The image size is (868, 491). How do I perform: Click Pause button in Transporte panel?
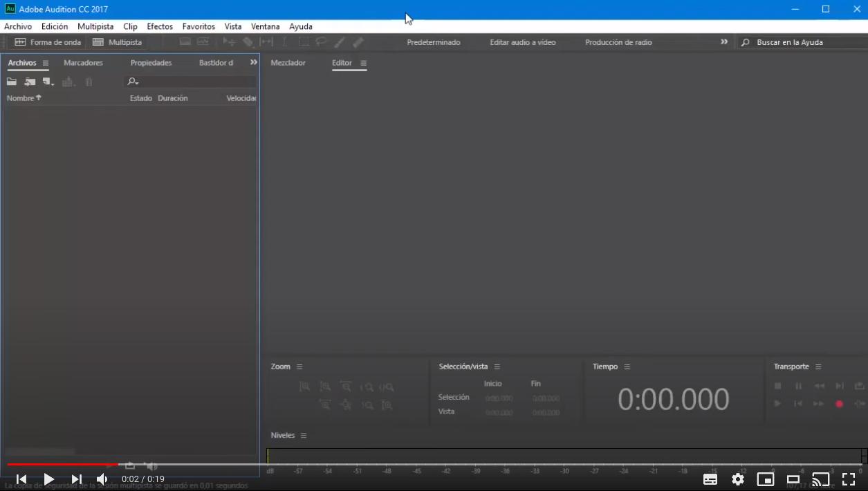[x=798, y=386]
